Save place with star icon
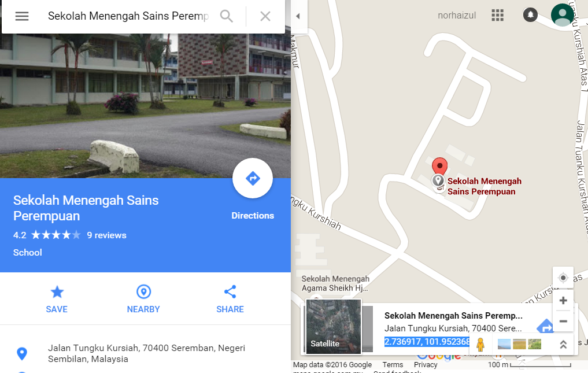 coord(57,299)
